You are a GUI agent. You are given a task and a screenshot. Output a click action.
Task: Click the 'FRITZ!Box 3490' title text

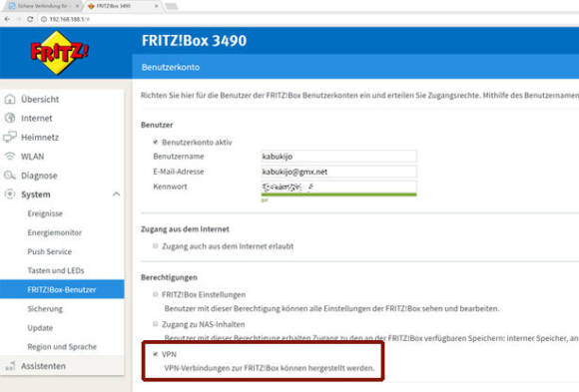tap(195, 41)
